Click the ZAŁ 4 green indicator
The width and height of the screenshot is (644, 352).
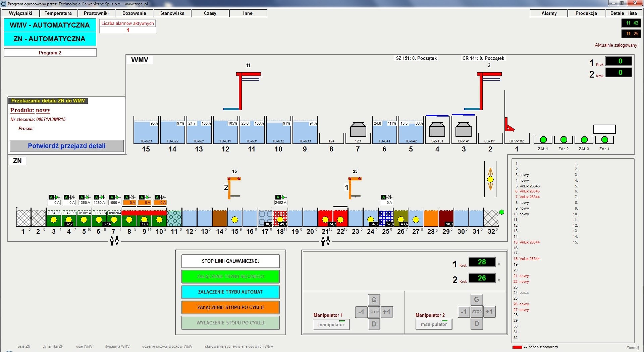(605, 140)
